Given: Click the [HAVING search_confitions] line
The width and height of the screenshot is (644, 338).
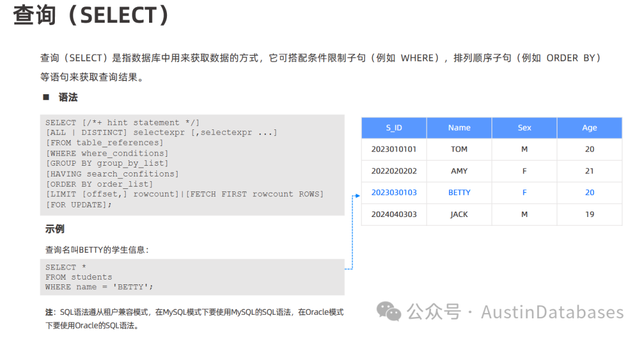Looking at the screenshot, I should [x=112, y=173].
